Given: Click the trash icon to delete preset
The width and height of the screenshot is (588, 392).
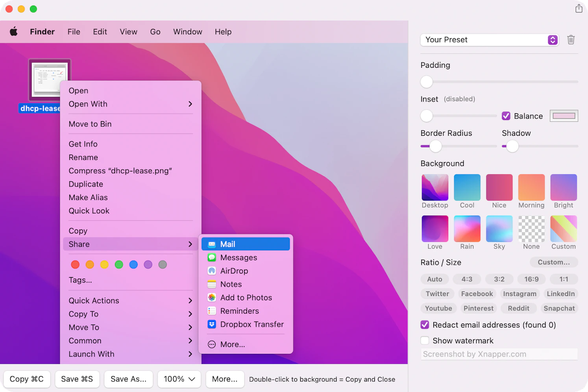Looking at the screenshot, I should 571,40.
